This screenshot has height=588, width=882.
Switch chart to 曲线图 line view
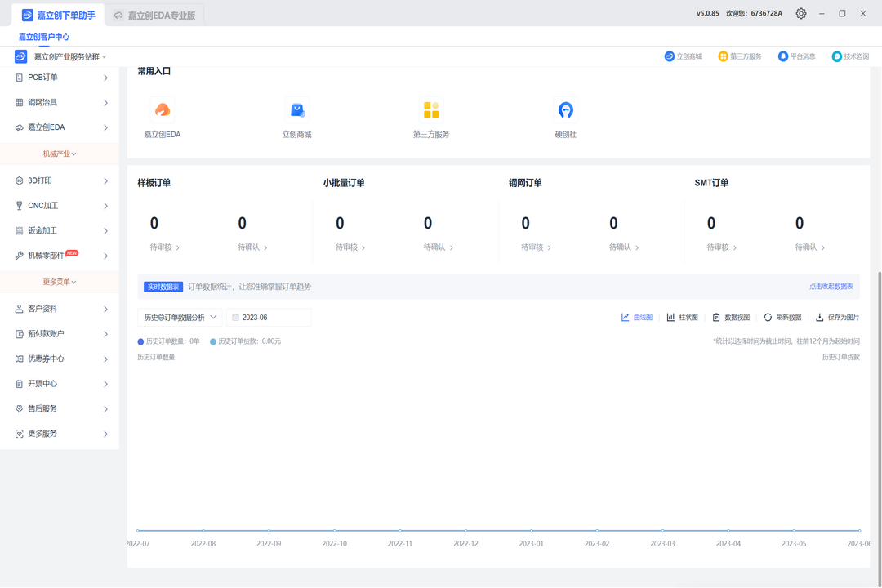[637, 318]
